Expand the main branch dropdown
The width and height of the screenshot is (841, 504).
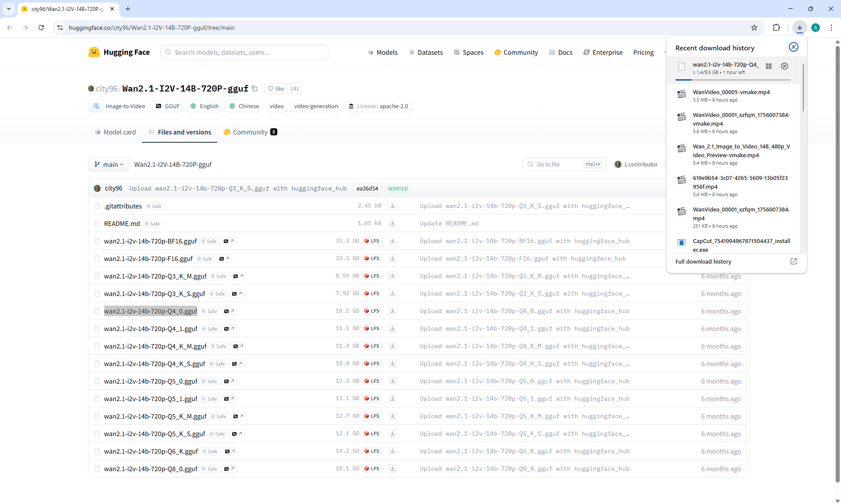click(x=109, y=164)
